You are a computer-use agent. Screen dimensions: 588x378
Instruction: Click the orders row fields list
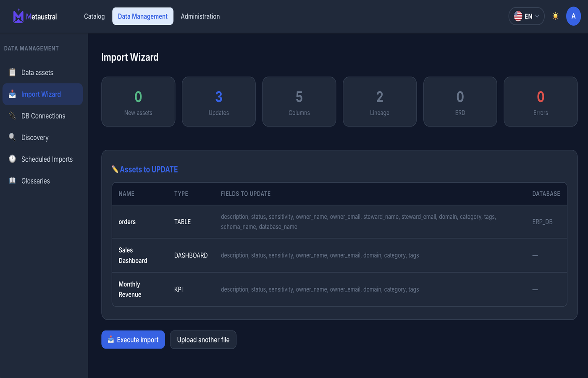point(359,222)
